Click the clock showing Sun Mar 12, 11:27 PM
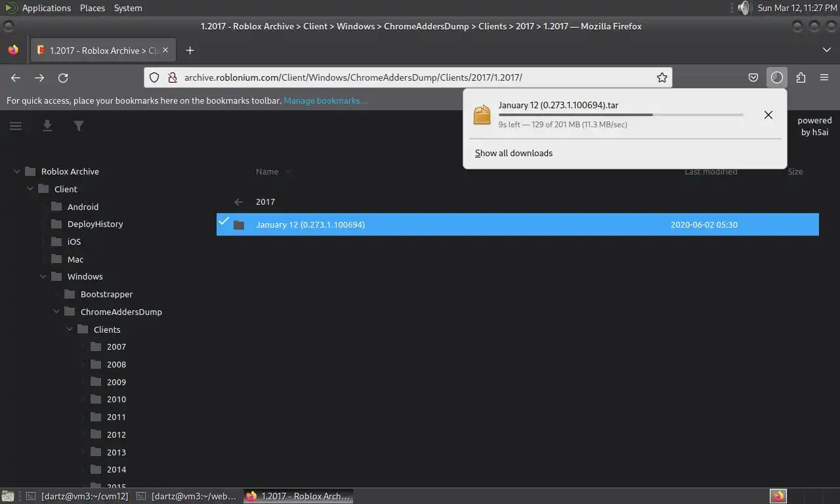This screenshot has height=504, width=840. click(x=797, y=8)
